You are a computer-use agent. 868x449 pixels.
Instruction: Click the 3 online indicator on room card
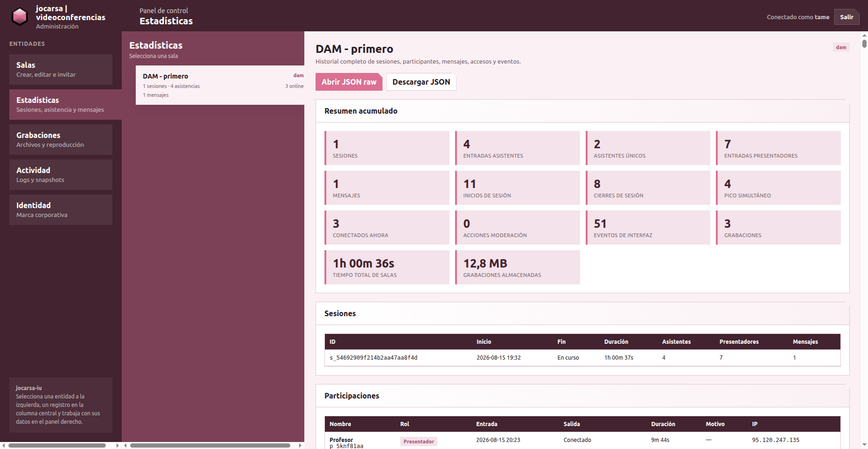294,86
